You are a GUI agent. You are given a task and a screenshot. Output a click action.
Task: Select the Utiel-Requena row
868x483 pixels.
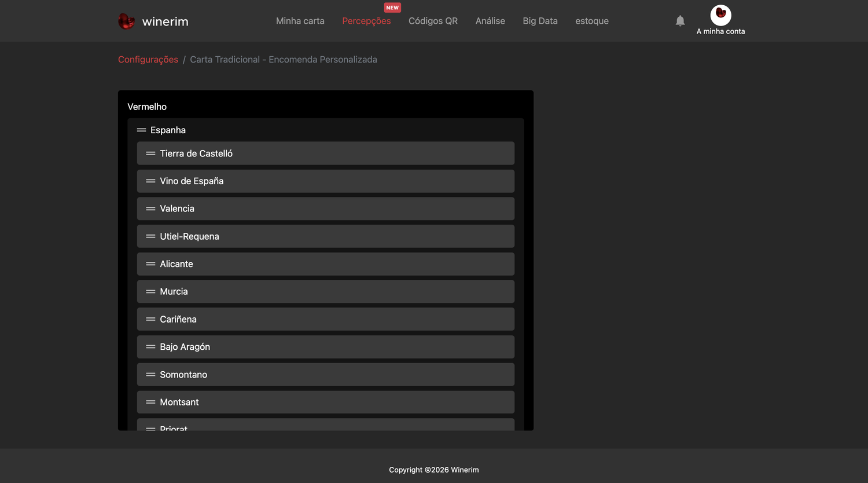[x=326, y=236]
